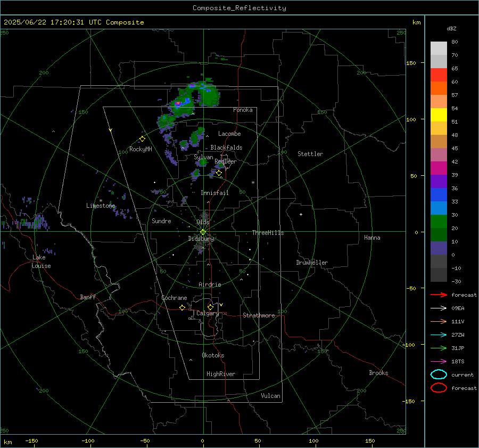This screenshot has width=479, height=448.
Task: Click the HighRiver city label
Action: click(x=221, y=374)
